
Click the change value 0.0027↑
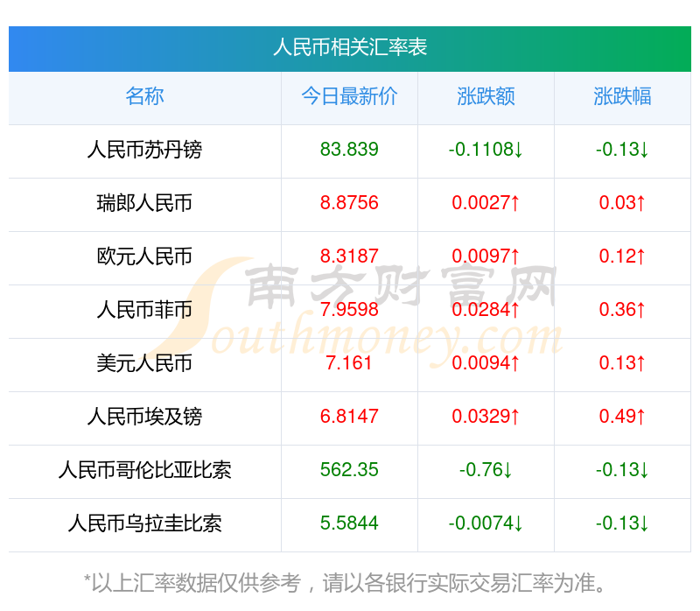(x=486, y=203)
